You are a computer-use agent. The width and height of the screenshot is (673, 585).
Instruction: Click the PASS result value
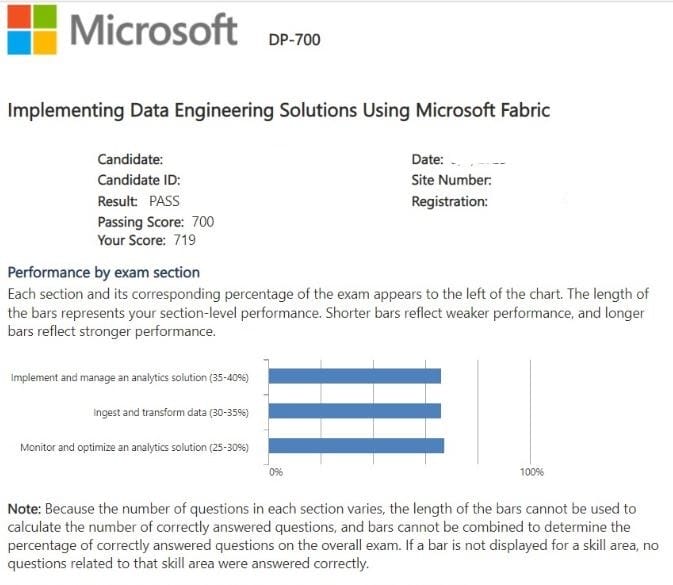coord(164,201)
